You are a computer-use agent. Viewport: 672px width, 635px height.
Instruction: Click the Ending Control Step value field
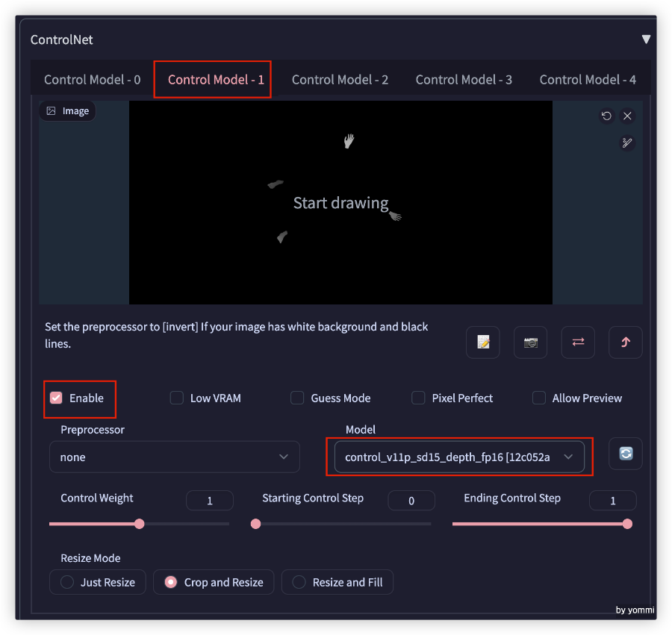pos(613,501)
